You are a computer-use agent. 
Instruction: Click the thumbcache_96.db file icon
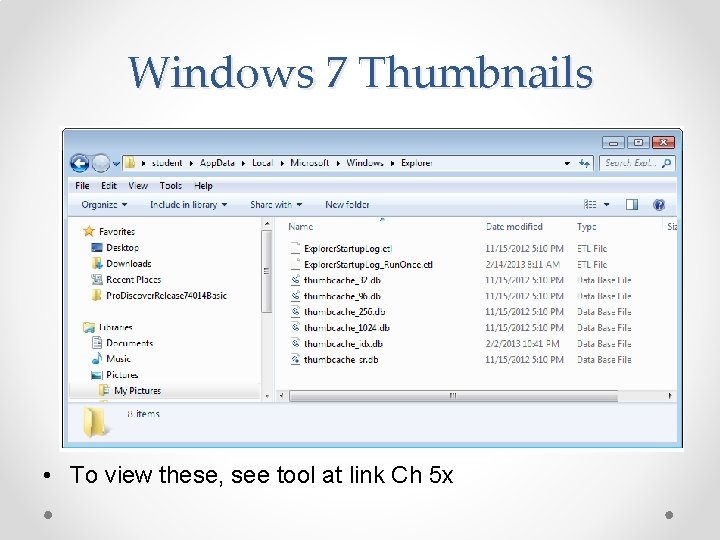click(295, 296)
